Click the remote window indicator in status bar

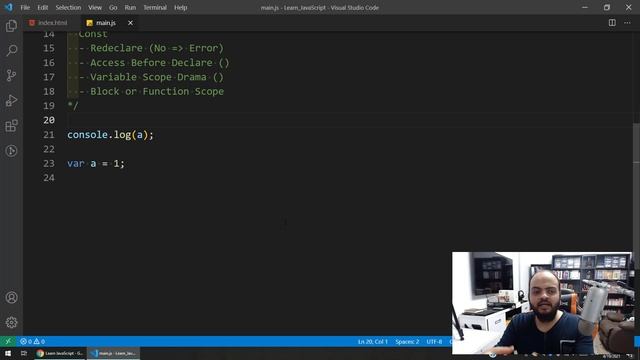tap(8, 341)
